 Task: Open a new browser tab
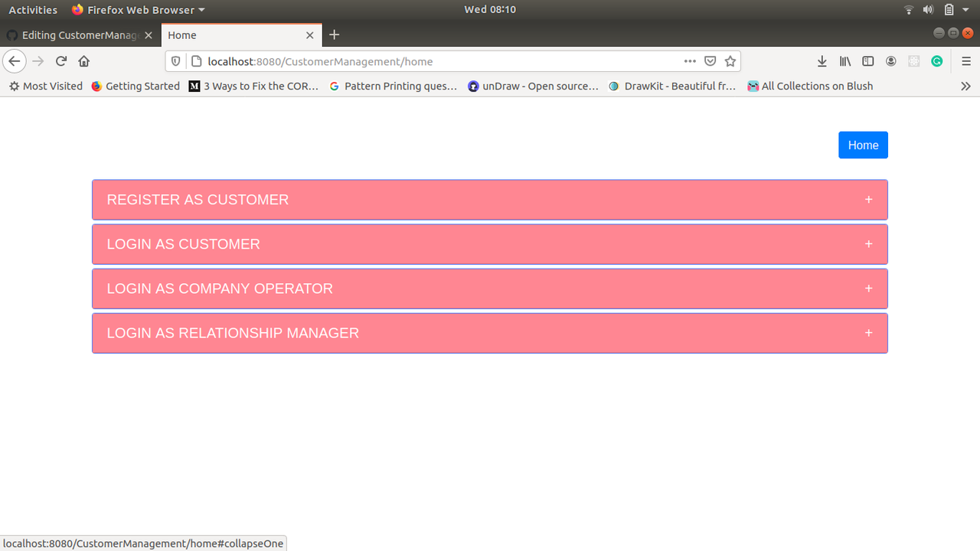click(334, 34)
